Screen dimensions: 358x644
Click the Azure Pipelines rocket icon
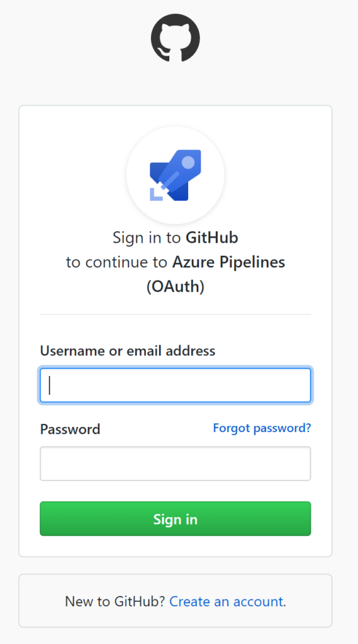click(176, 175)
